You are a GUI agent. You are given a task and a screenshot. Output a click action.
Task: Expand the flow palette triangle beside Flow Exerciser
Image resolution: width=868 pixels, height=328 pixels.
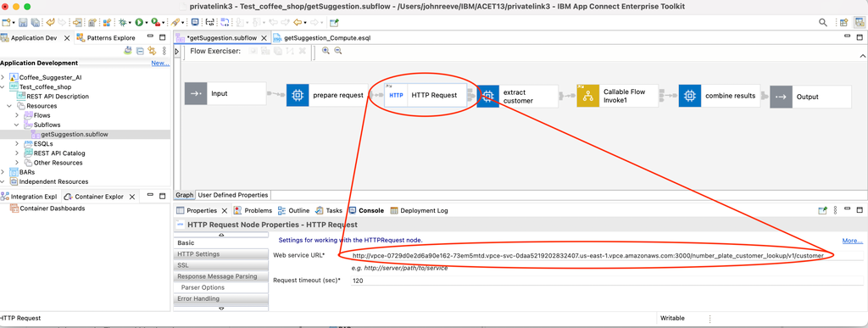(177, 51)
